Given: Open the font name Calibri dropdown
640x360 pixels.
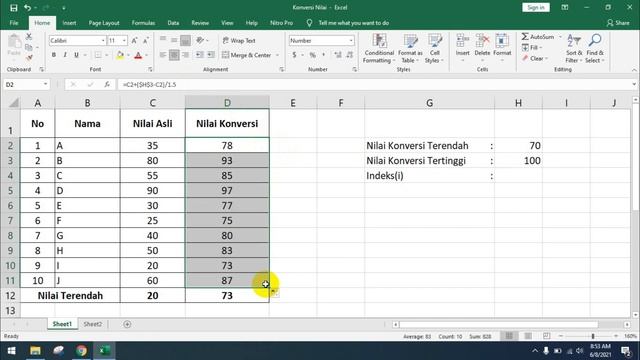Looking at the screenshot, I should (103, 40).
